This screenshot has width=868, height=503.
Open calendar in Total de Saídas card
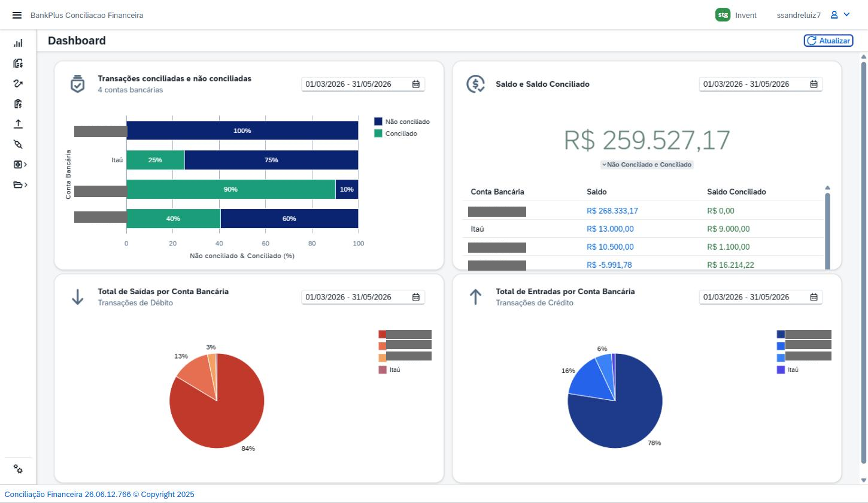pos(416,297)
